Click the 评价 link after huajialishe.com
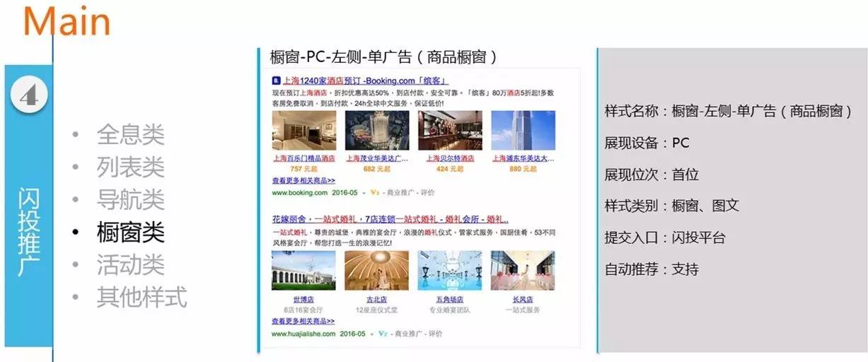The height and width of the screenshot is (362, 868). (x=427, y=333)
